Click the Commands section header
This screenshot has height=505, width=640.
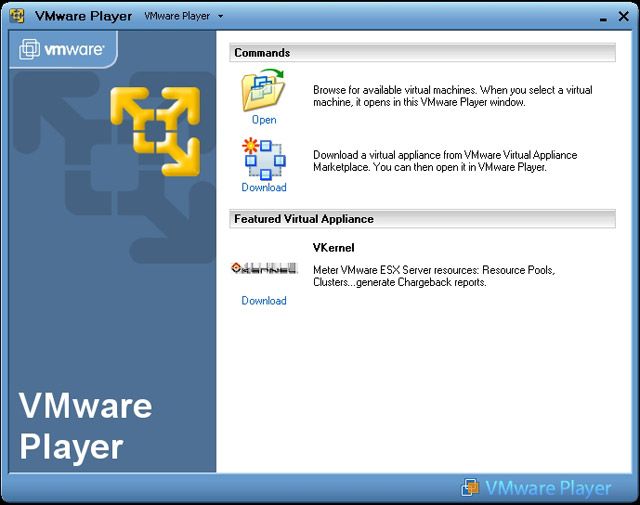262,53
